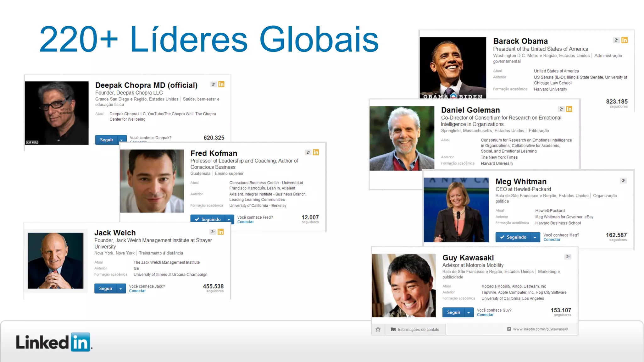Screen dimensions: 644x362
Task: Open dropdown arrow next to Jack's Seguir
Action: [121, 288]
